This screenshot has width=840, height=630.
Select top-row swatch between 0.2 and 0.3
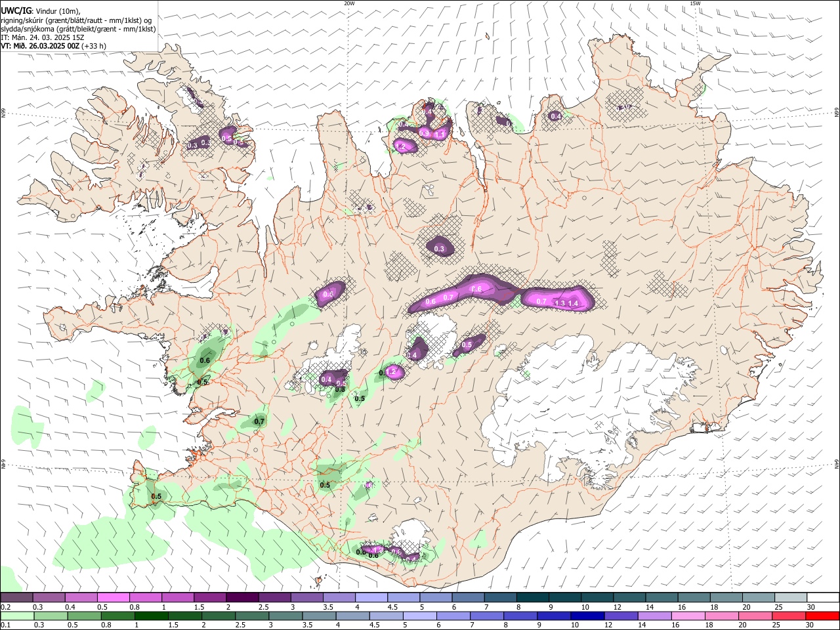(x=16, y=597)
